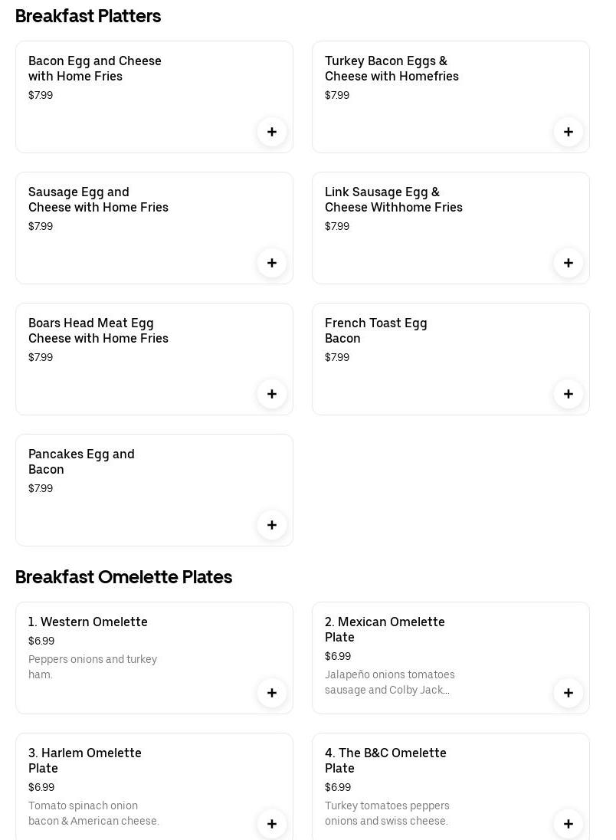This screenshot has height=840, width=616.
Task: Add Sausage Egg and Cheese platter
Action: tap(272, 263)
